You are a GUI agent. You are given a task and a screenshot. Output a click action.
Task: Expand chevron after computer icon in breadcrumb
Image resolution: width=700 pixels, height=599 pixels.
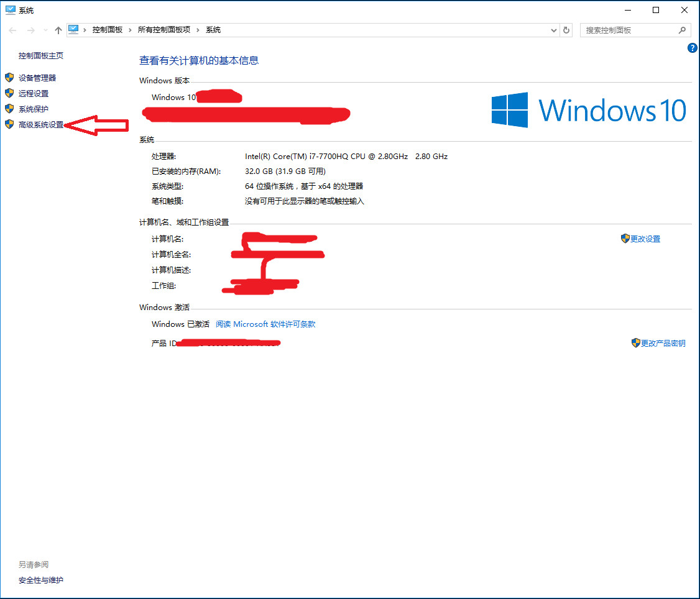pos(85,30)
